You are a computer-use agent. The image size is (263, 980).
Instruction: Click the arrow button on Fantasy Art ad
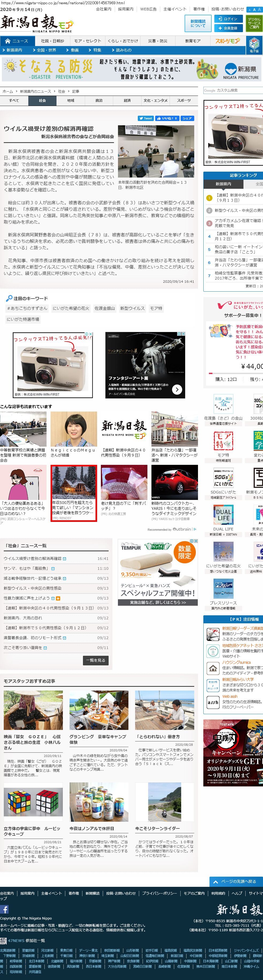pyautogui.click(x=177, y=389)
